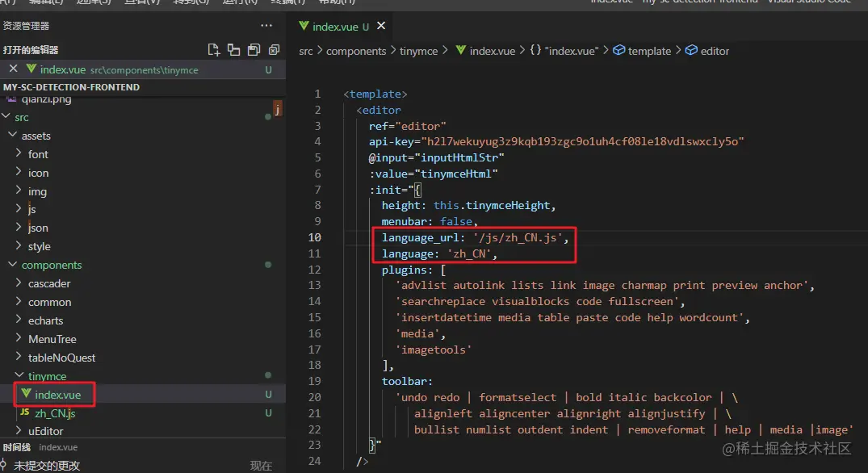Click the tinymce breadcrumb segment
The height and width of the screenshot is (473, 868).
(x=418, y=51)
